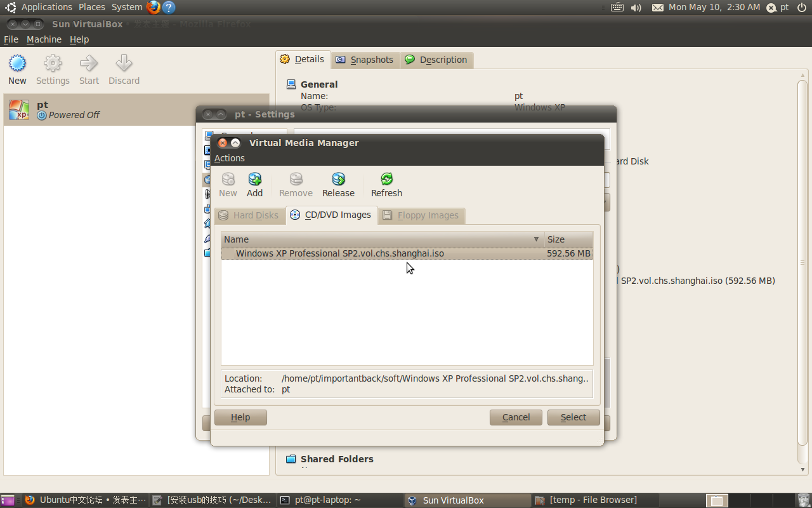The width and height of the screenshot is (812, 508).
Task: Open the Applications menu in top panel
Action: click(47, 7)
